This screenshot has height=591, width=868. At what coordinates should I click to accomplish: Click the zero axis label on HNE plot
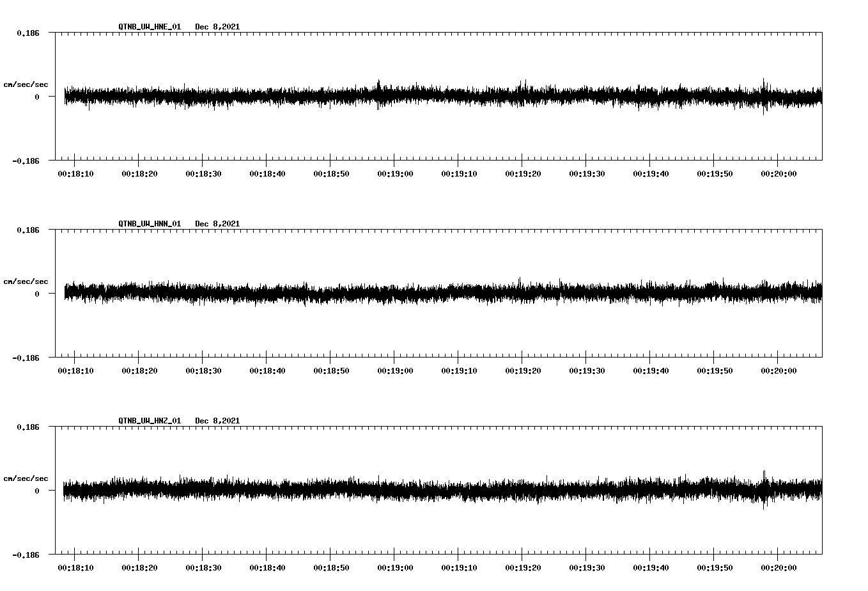tap(37, 97)
